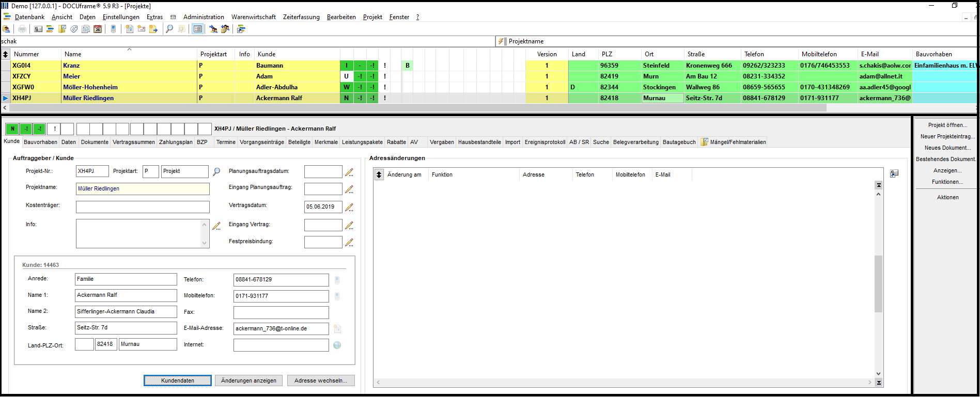Click magnifier next to Projektart field

coord(216,171)
